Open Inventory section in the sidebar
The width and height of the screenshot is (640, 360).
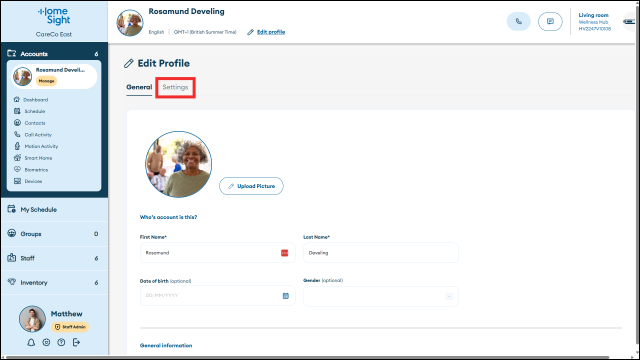[x=54, y=282]
